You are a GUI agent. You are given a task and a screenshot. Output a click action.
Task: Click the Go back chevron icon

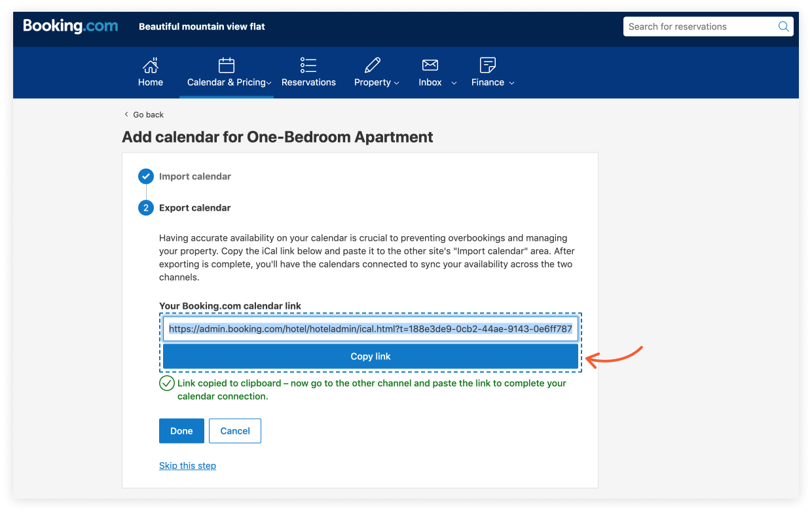pyautogui.click(x=126, y=115)
